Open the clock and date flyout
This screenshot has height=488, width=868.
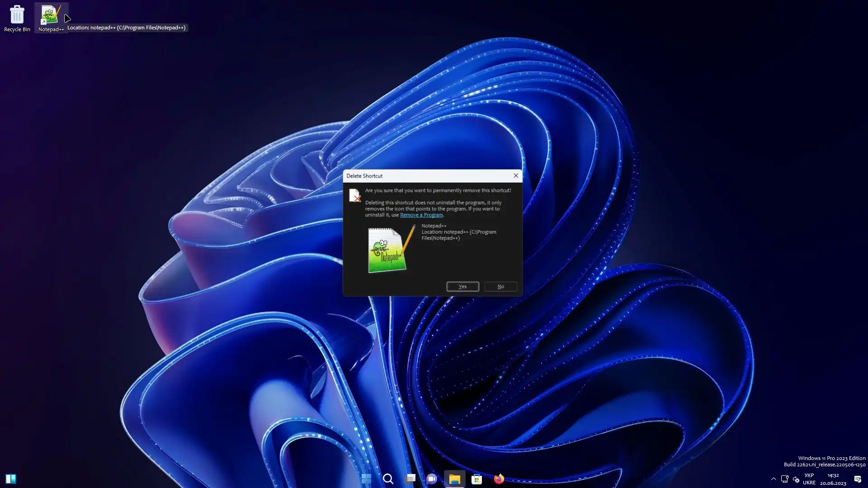pyautogui.click(x=833, y=479)
